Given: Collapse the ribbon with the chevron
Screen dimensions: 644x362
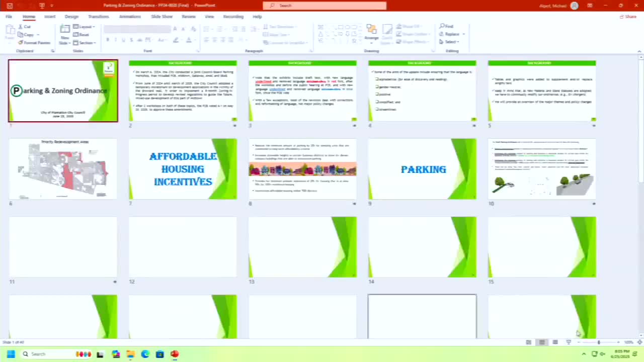Looking at the screenshot, I should click(639, 51).
